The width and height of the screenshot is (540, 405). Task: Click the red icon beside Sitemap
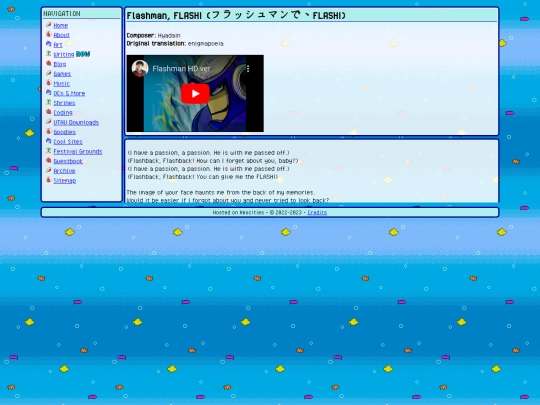[49, 180]
